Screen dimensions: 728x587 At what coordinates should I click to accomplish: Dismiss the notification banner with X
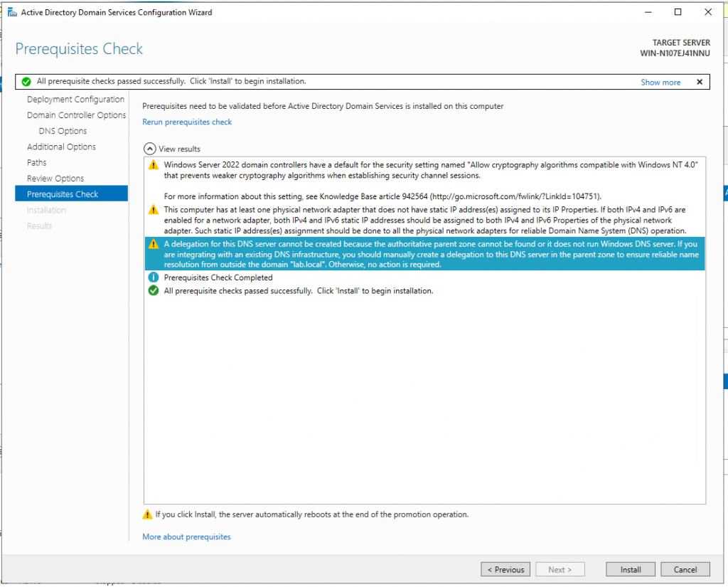click(700, 82)
